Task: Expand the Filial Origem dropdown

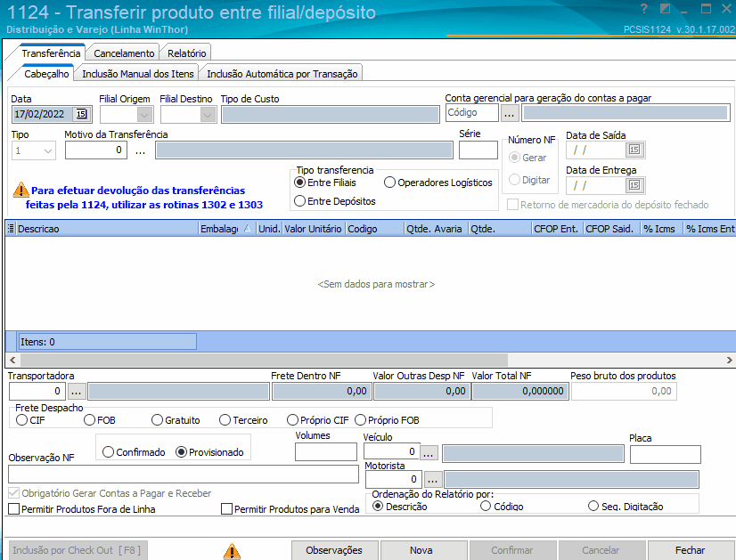Action: pos(144,115)
